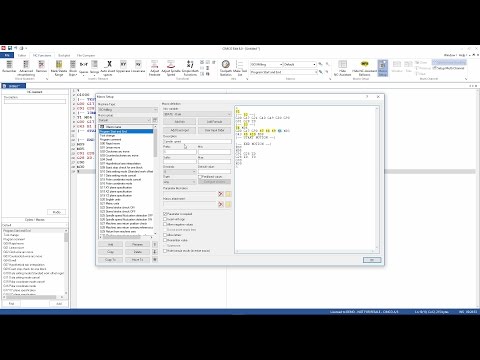Open the Sign dropdown

(x=180, y=182)
